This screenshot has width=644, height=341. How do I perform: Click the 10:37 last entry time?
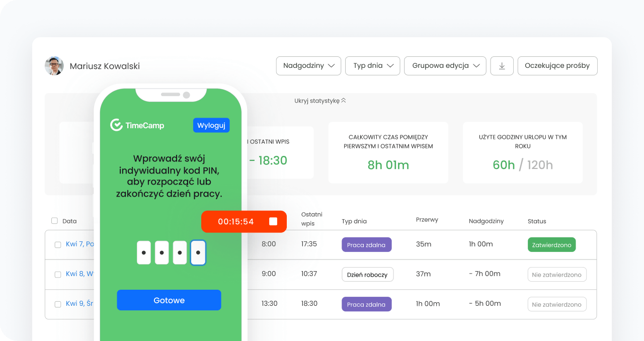point(309,274)
